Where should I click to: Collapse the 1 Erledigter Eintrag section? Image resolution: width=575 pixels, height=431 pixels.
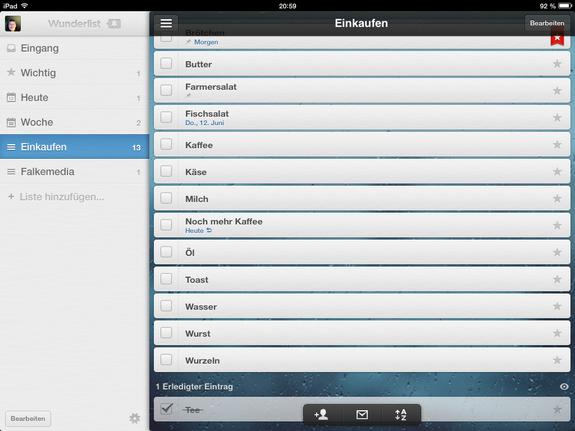(x=194, y=387)
